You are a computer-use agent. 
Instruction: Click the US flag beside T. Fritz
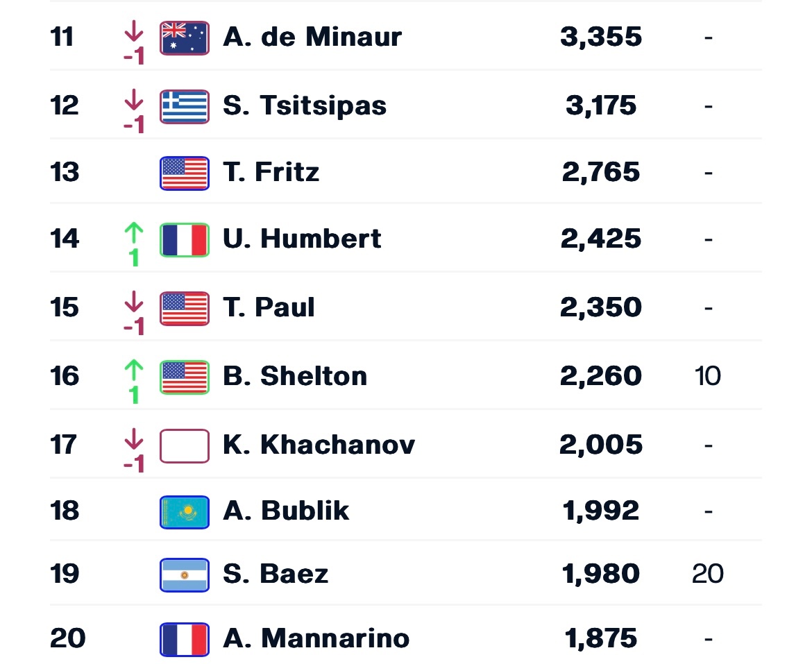pyautogui.click(x=185, y=173)
